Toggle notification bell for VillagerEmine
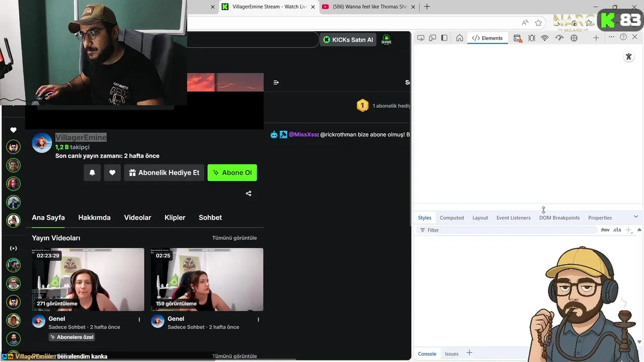The image size is (644, 362). (x=92, y=172)
